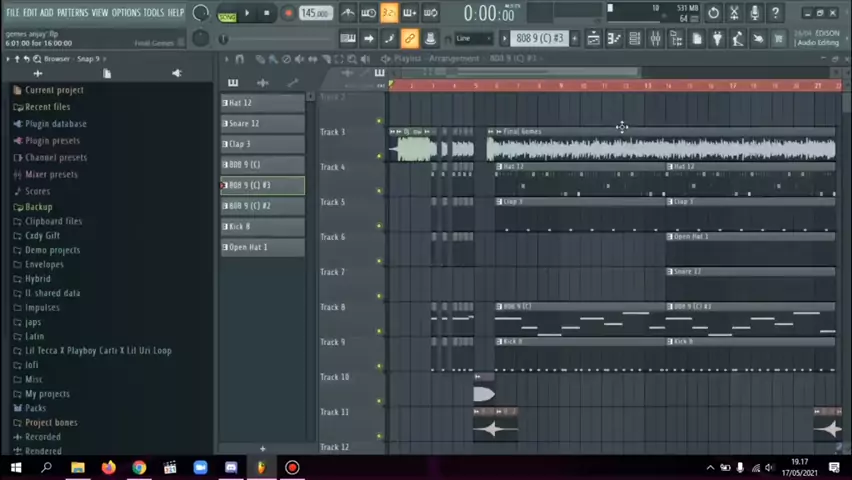Toggle the link/chain icon in toolbar
Screen dimensions: 852x480
409,38
